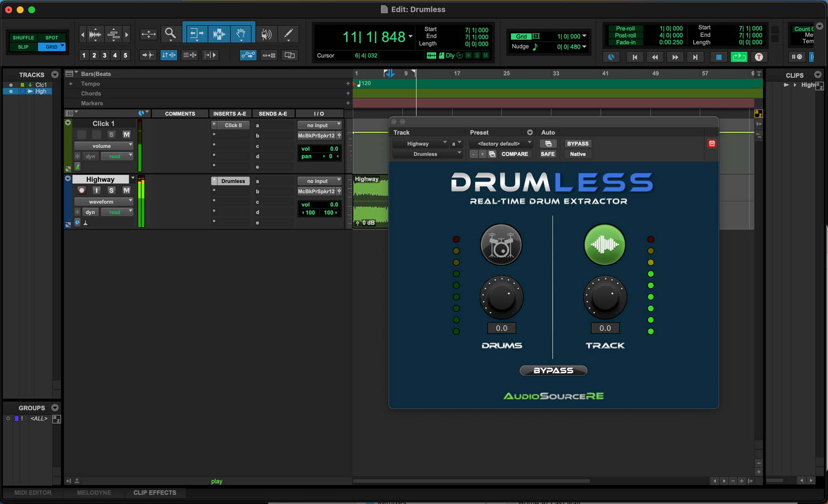This screenshot has height=504, width=828.
Task: Select the Scrubber speaker tool
Action: (x=266, y=34)
